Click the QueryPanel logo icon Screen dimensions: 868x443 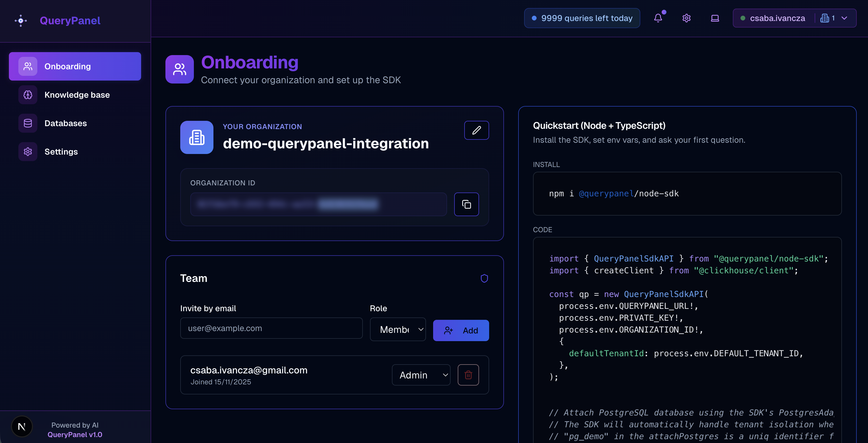21,20
